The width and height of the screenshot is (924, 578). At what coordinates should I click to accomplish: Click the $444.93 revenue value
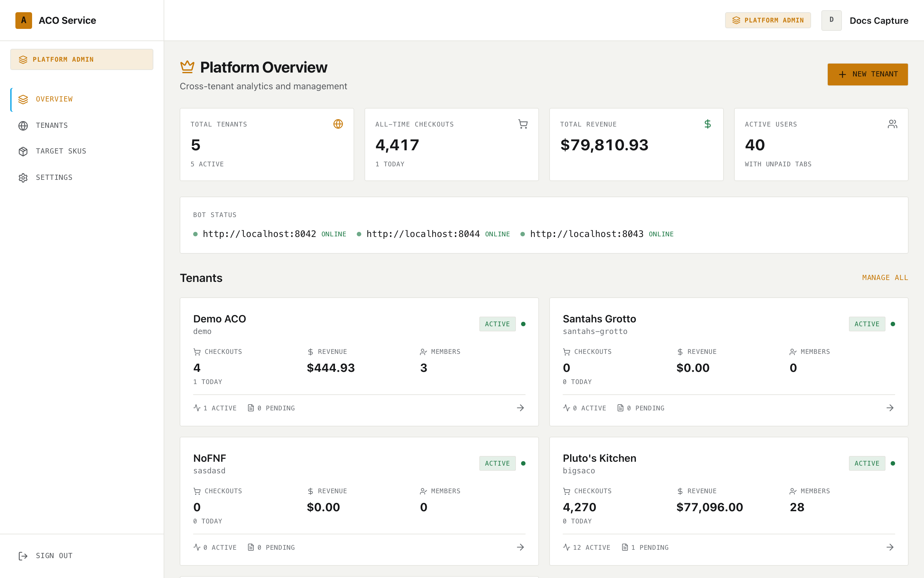click(x=331, y=368)
